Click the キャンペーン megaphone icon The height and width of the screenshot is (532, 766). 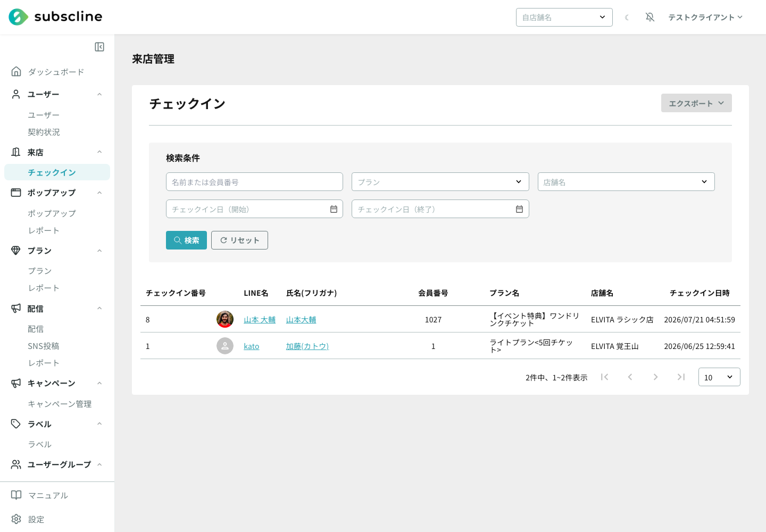[x=16, y=383]
